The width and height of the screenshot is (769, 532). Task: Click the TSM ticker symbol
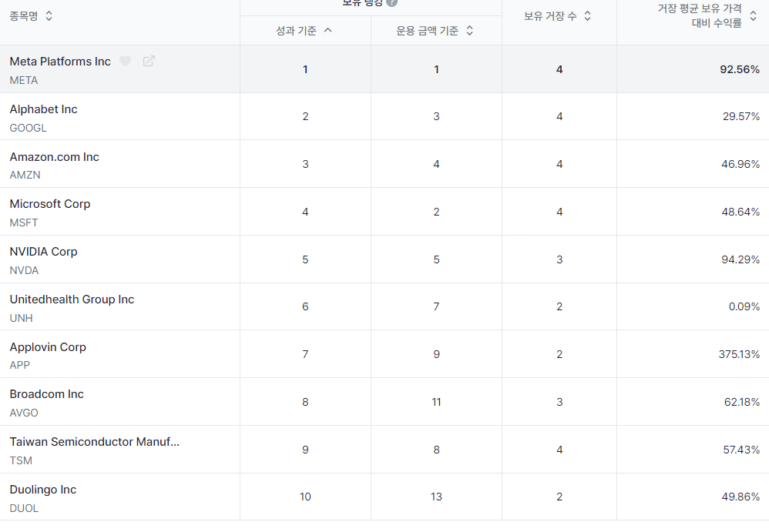pos(21,460)
